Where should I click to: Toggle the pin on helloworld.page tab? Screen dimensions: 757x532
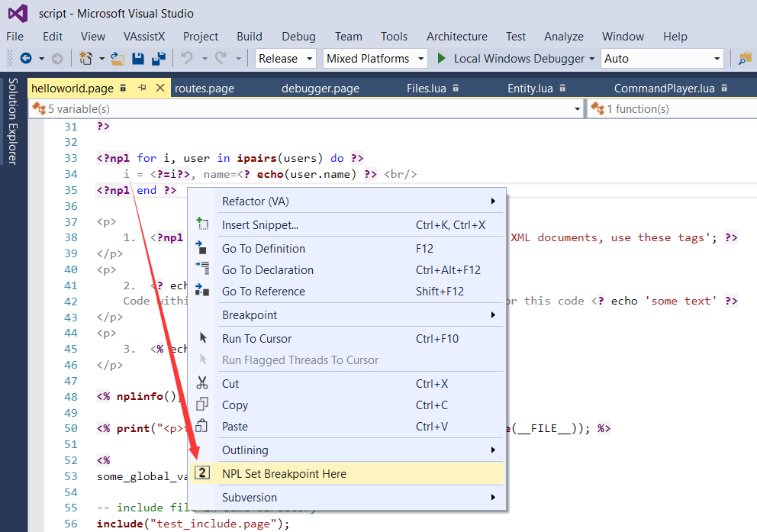pos(143,88)
